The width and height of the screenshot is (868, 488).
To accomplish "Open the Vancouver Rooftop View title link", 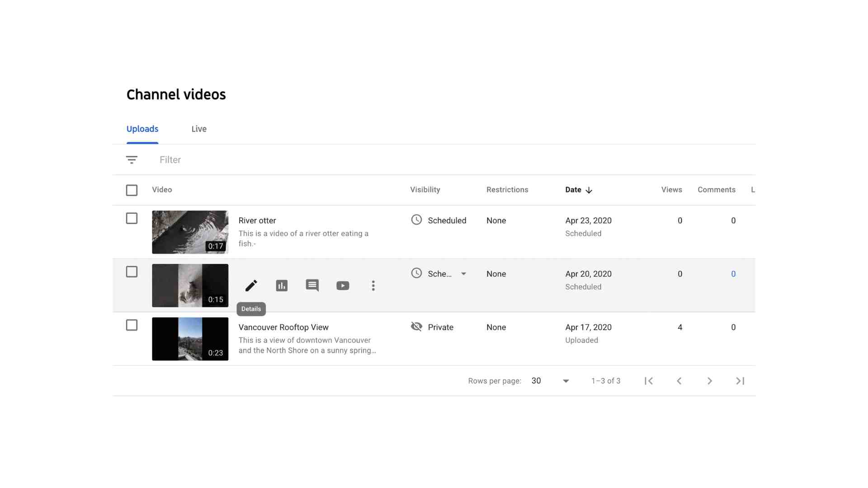I will coord(283,327).
